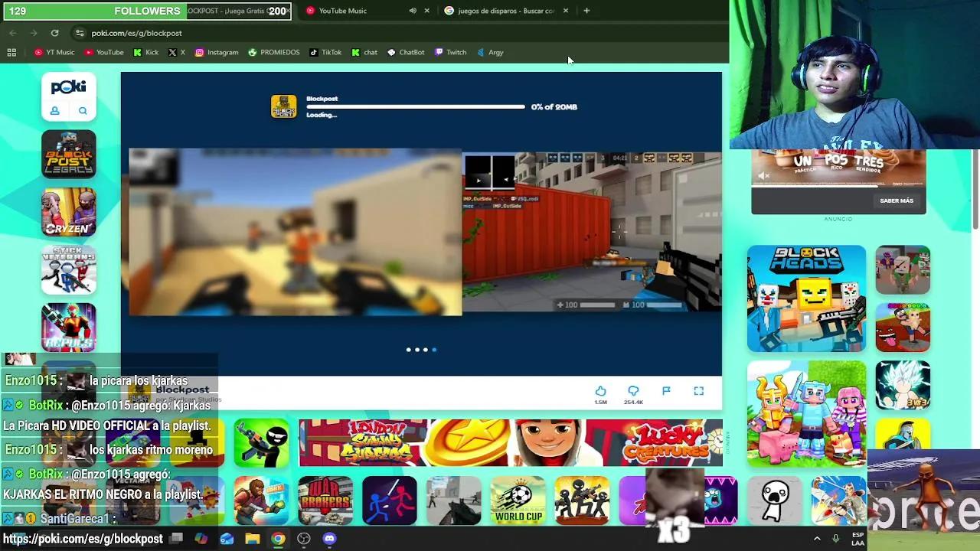This screenshot has height=551, width=980.
Task: Open War Brokers game thumbnail
Action: pyautogui.click(x=325, y=500)
